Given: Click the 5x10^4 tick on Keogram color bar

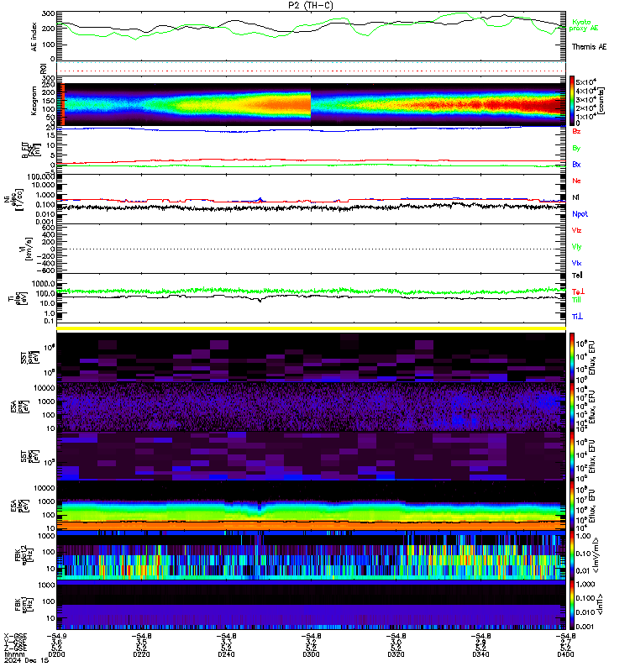Looking at the screenshot, I should tap(585, 82).
